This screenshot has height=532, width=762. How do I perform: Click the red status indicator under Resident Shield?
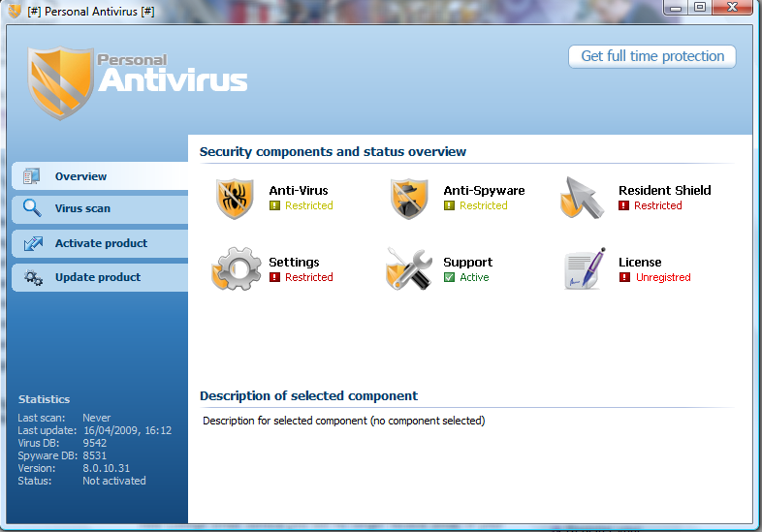coord(623,205)
